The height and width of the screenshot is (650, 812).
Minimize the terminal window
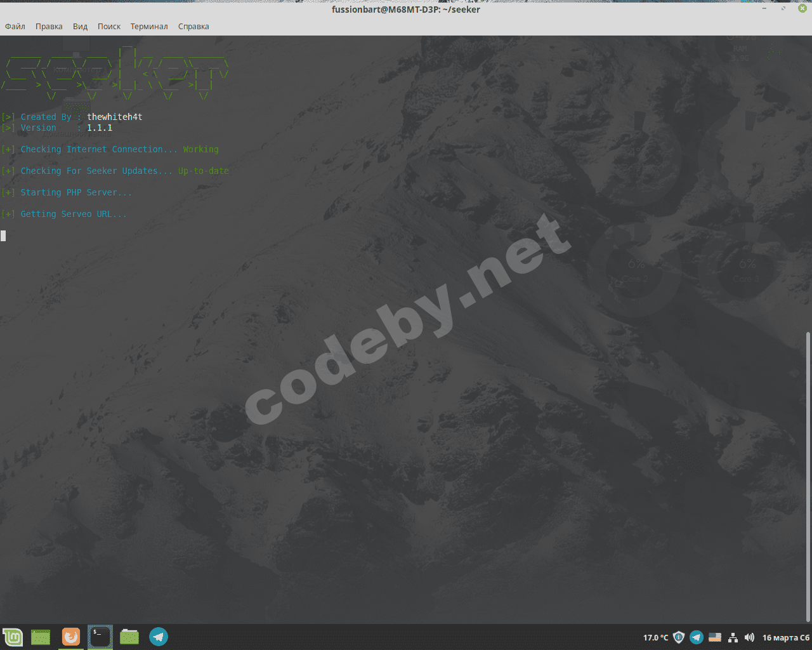click(x=764, y=8)
